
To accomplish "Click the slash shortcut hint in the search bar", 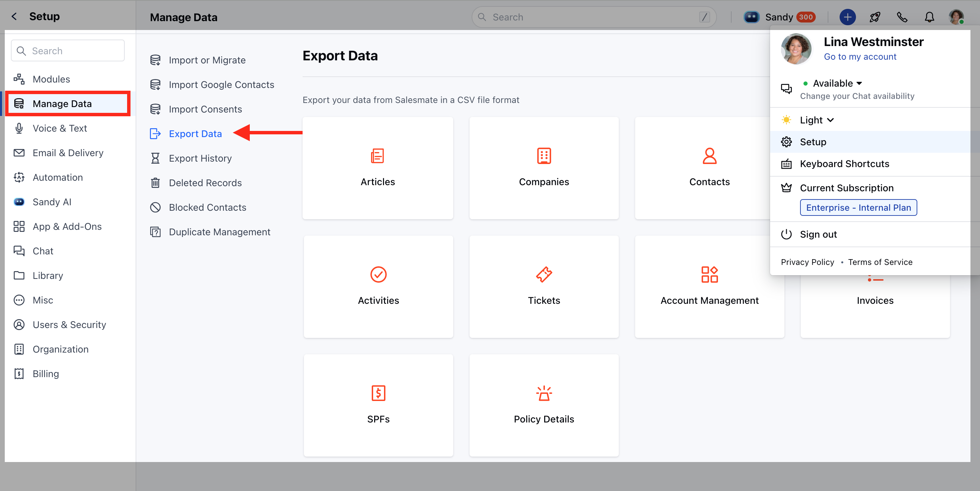I will pos(704,17).
